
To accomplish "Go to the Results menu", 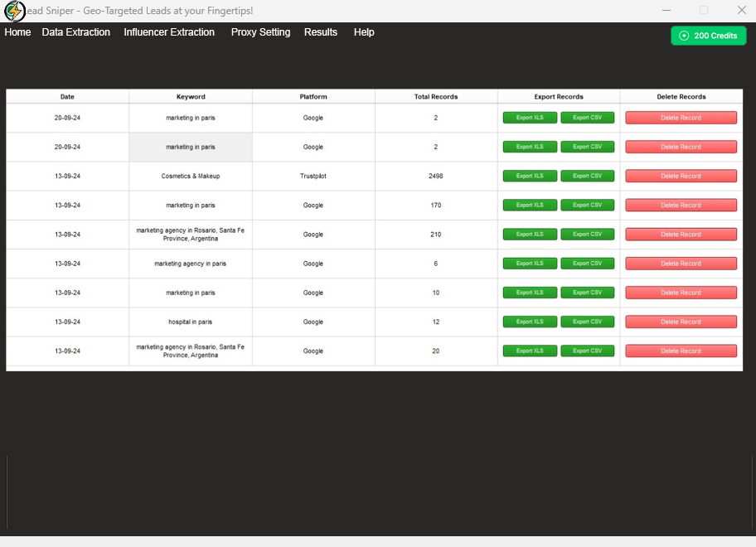I will tap(321, 32).
